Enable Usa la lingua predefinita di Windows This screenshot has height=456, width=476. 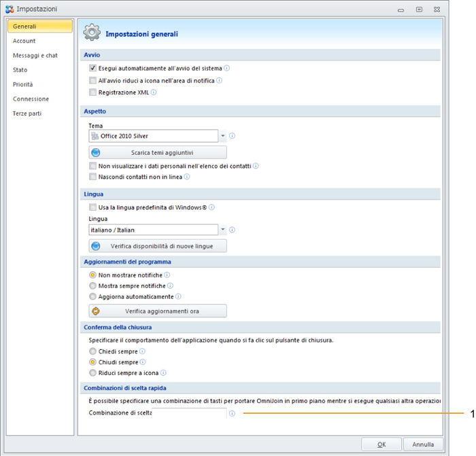coord(92,207)
